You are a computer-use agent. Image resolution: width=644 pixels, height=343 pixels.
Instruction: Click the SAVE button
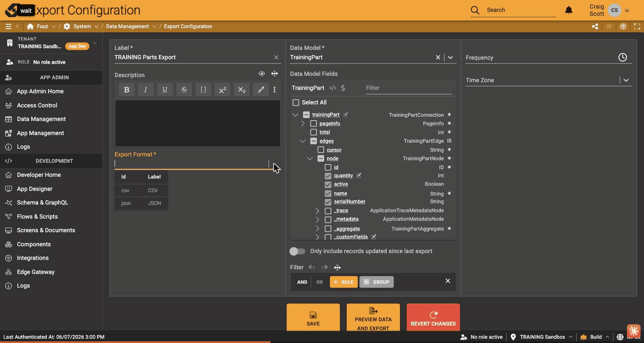[x=313, y=317]
